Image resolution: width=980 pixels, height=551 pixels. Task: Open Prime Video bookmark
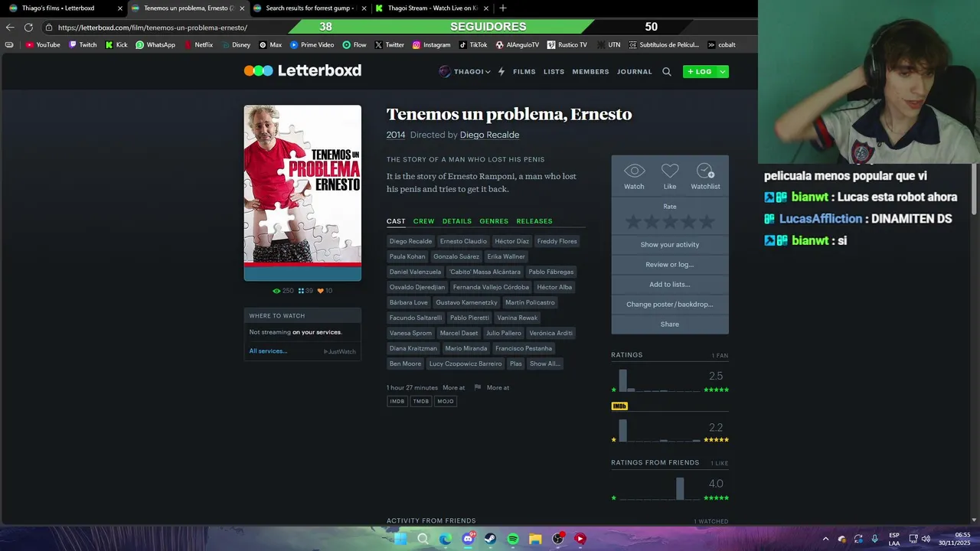coord(312,44)
